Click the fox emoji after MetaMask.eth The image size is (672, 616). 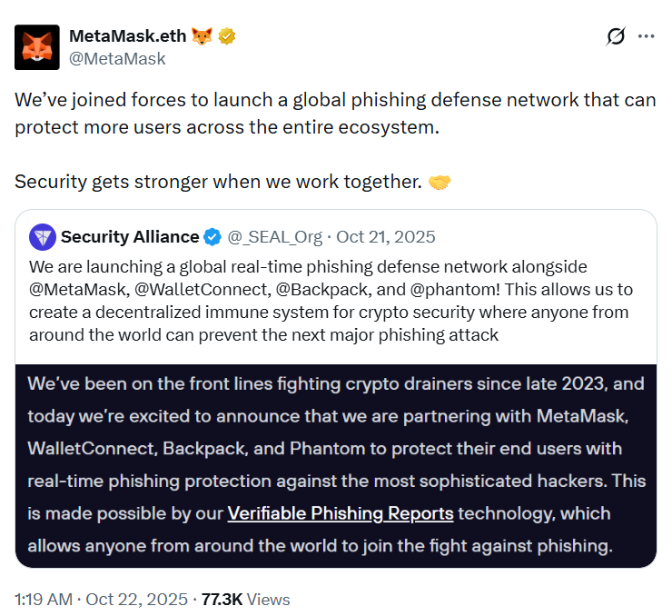coord(202,36)
